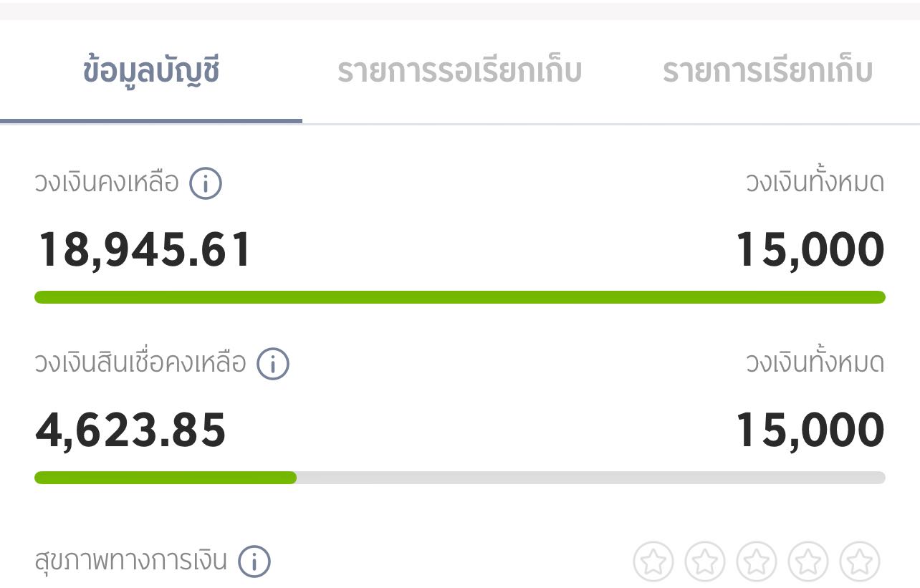The width and height of the screenshot is (920, 588).
Task: Click the full green วงเงินคงเหลือ progress bar
Action: coord(460,297)
